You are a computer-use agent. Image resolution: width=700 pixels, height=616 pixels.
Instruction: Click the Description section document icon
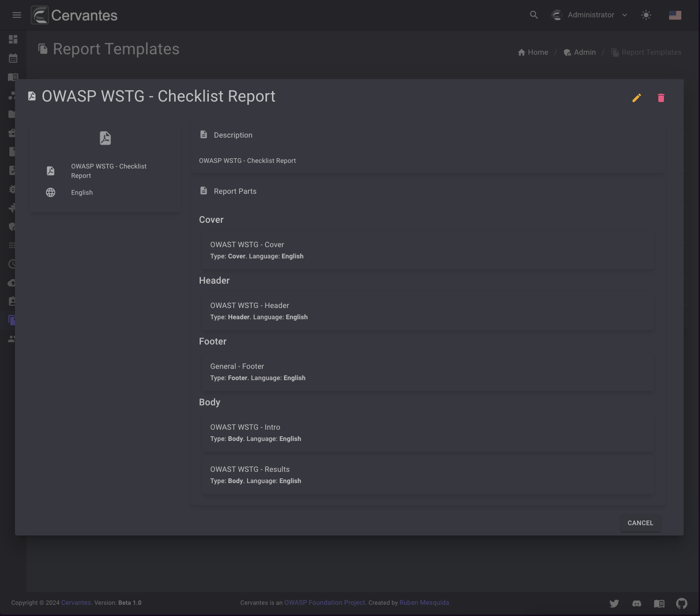[204, 135]
